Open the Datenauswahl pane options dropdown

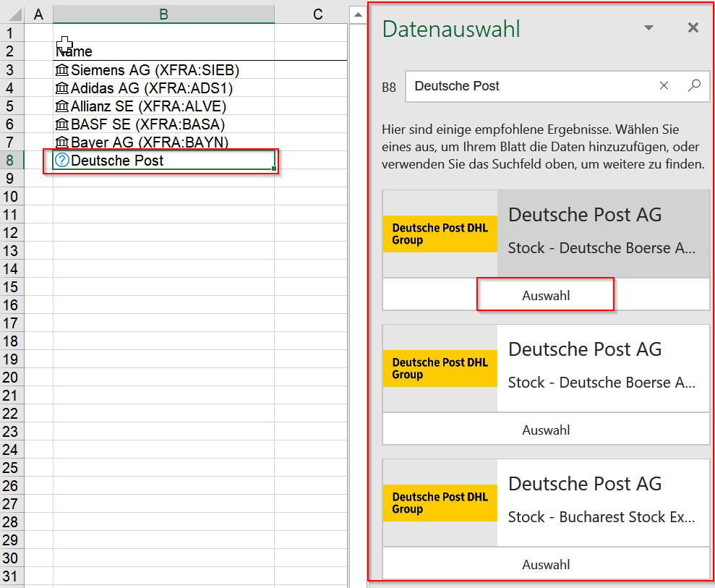(x=648, y=27)
